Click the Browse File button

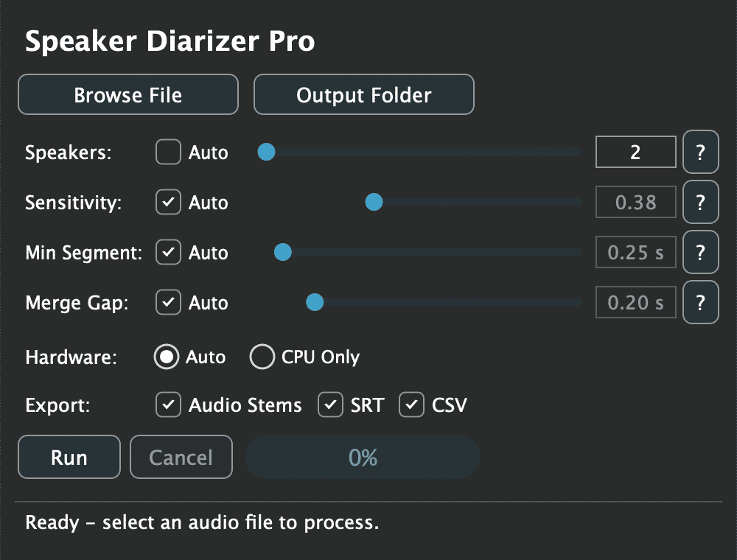[128, 94]
